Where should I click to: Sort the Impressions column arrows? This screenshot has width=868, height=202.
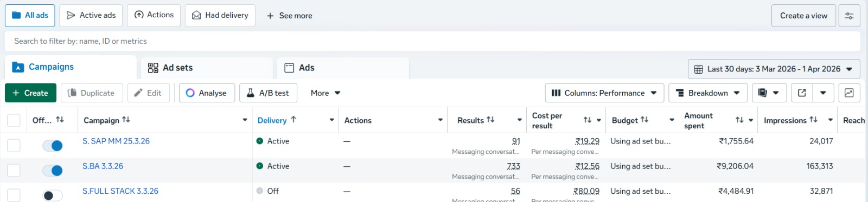(813, 120)
